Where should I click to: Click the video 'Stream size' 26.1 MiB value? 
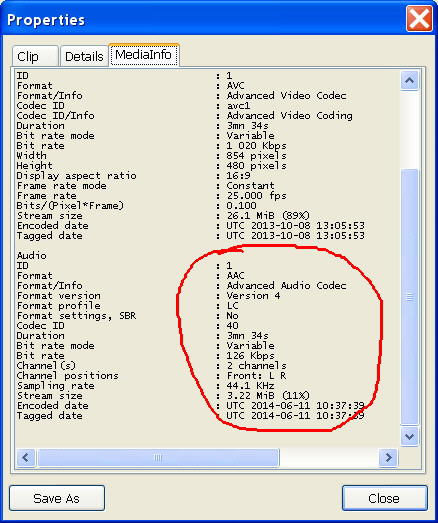point(268,215)
